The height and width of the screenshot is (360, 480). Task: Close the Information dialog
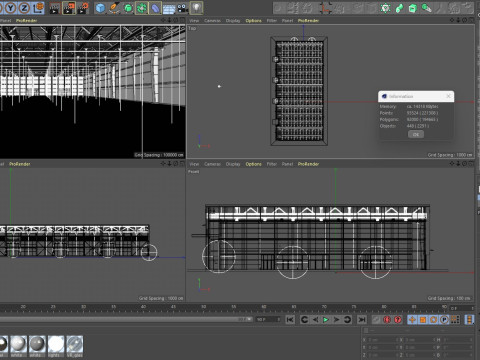coord(449,96)
